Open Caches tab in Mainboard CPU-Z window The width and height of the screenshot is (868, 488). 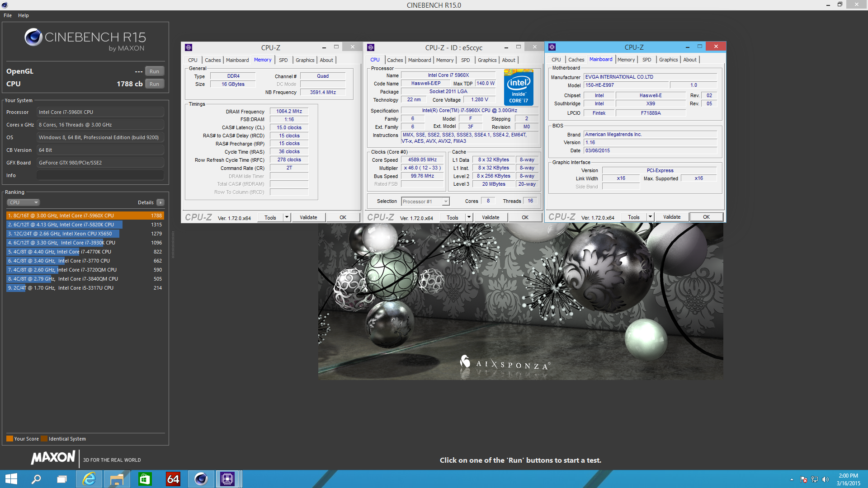click(x=576, y=60)
